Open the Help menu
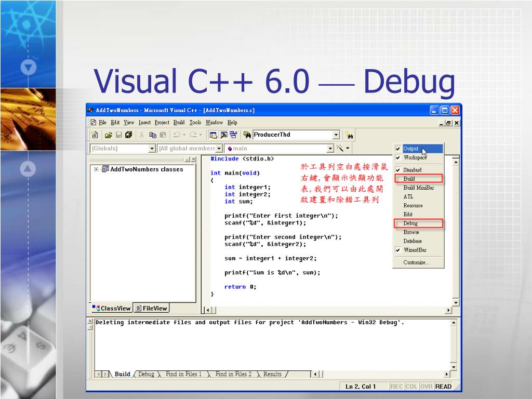Screen dimensions: 532x399 point(232,123)
